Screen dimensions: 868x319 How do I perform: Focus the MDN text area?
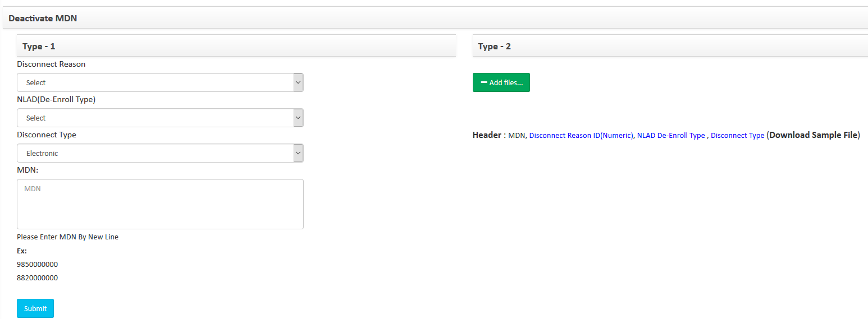click(x=160, y=204)
